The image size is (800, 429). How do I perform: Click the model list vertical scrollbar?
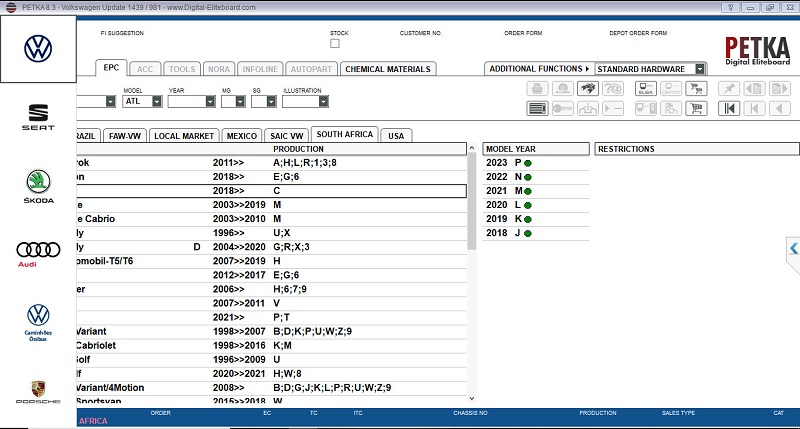point(472,200)
